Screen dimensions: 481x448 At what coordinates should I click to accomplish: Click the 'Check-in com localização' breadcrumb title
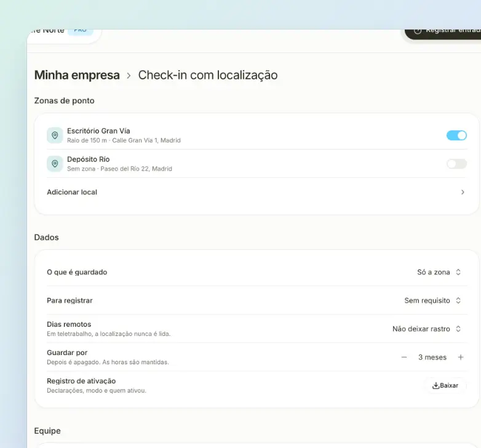(x=208, y=75)
